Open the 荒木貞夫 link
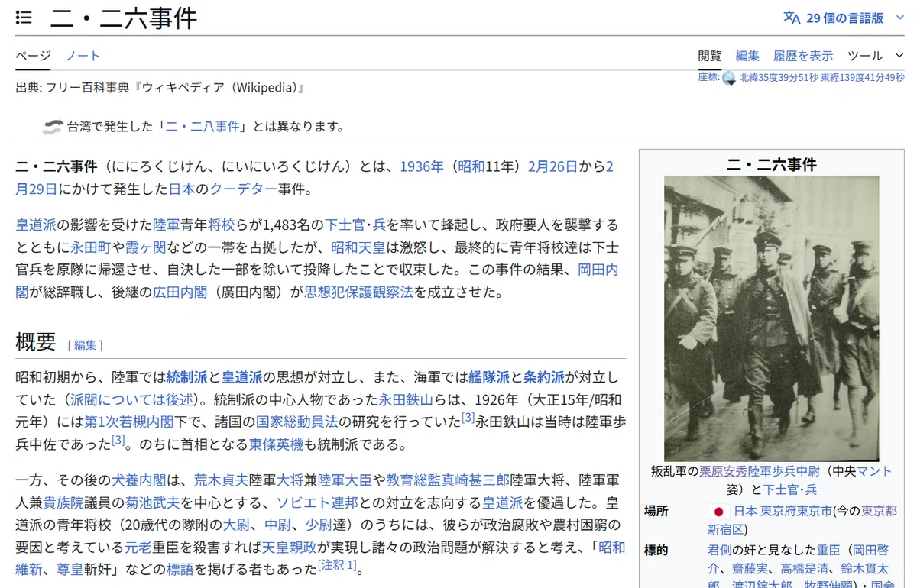Screen dimensions: 917x588 pyautogui.click(x=222, y=480)
